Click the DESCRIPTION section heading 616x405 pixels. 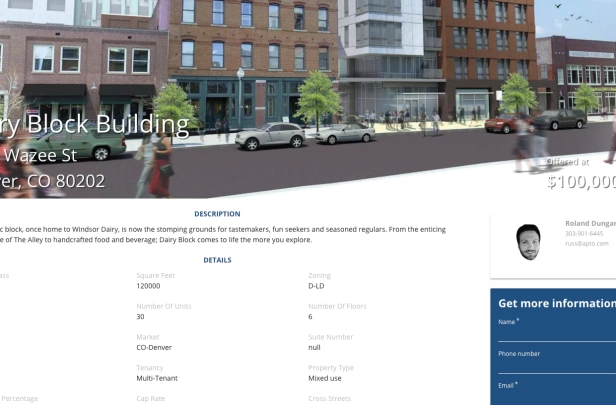[x=217, y=214]
